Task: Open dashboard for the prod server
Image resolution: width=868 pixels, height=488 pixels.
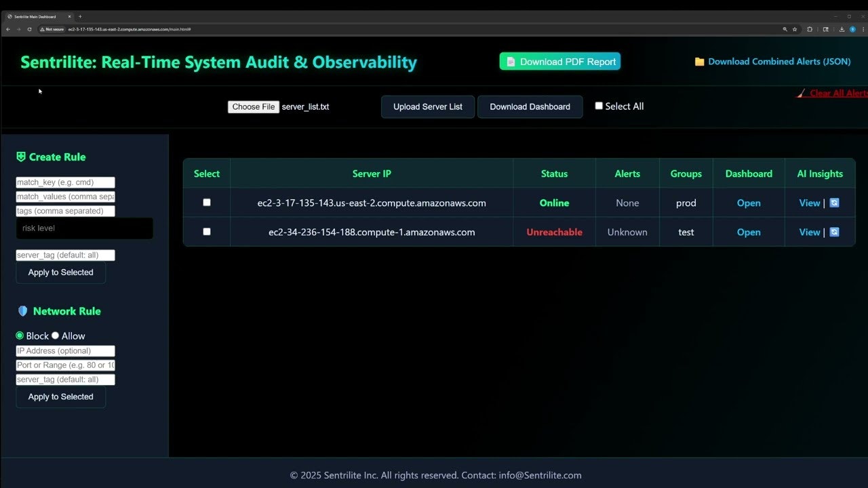Action: 749,203
